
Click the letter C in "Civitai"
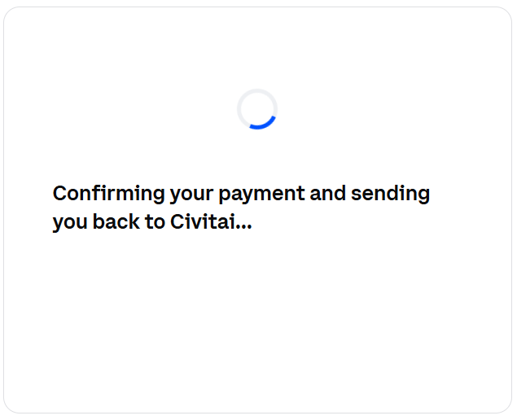pos(179,221)
